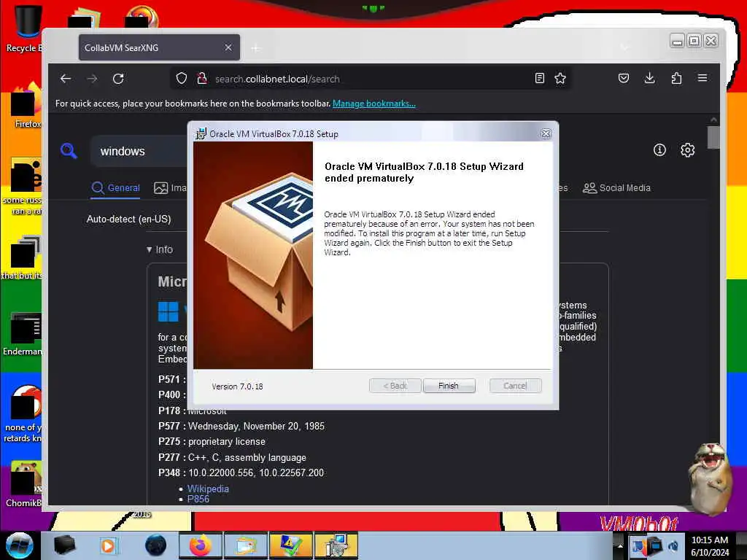Open the warning checkmark taskbar program
The height and width of the screenshot is (560, 747).
click(x=290, y=545)
